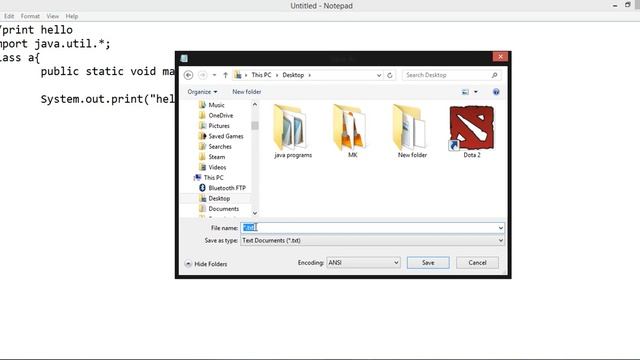
Task: Click the Forward arrow in Save dialog
Action: point(202,75)
